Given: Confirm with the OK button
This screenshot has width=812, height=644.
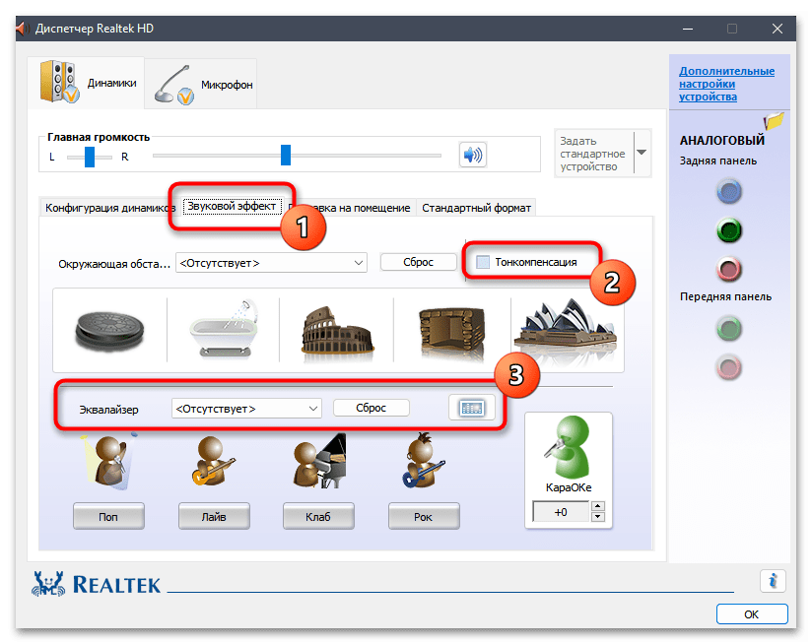Looking at the screenshot, I should (x=752, y=614).
